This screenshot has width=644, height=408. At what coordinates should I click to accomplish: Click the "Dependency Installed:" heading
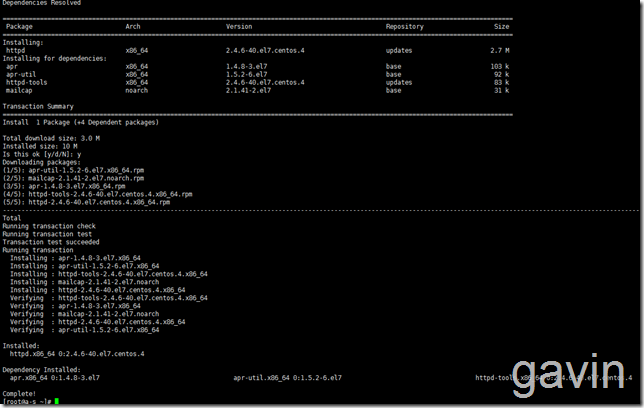pos(41,370)
